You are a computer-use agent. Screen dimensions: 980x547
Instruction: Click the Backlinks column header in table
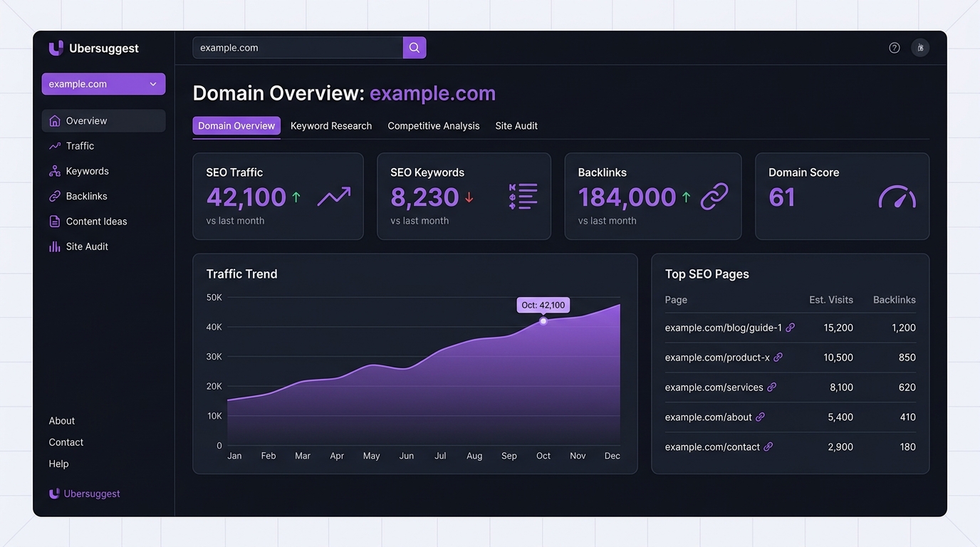tap(895, 300)
